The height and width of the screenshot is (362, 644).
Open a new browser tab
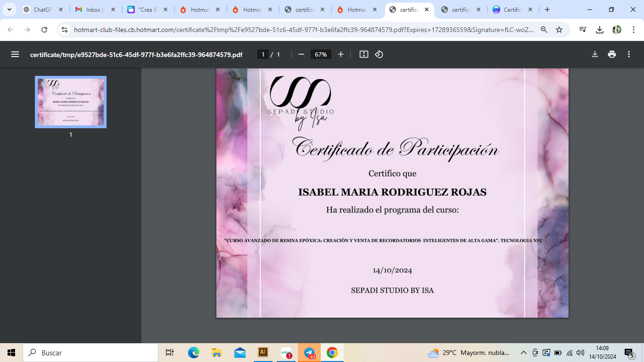tap(547, 9)
